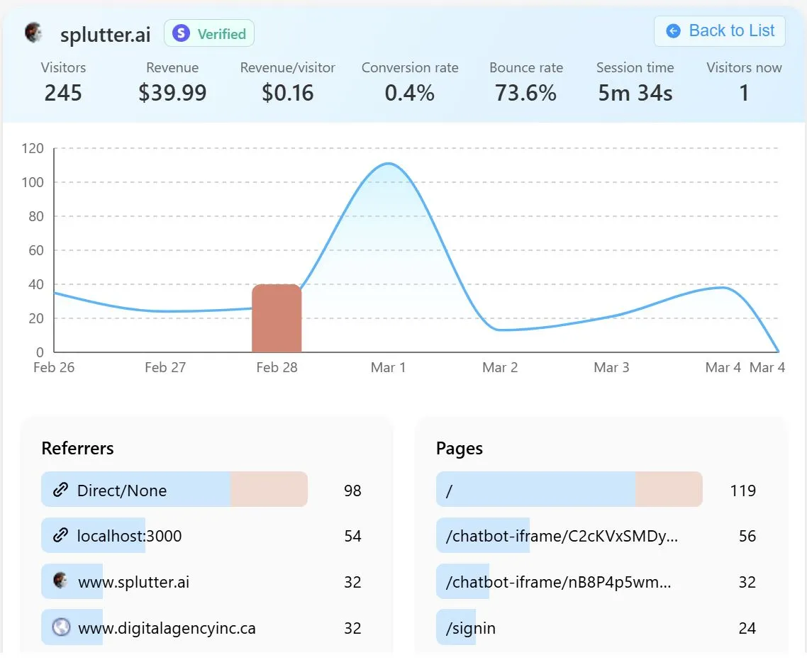Click the globe icon beside www.digitalagencyinc.ca
The height and width of the screenshot is (672, 807).
coord(60,627)
